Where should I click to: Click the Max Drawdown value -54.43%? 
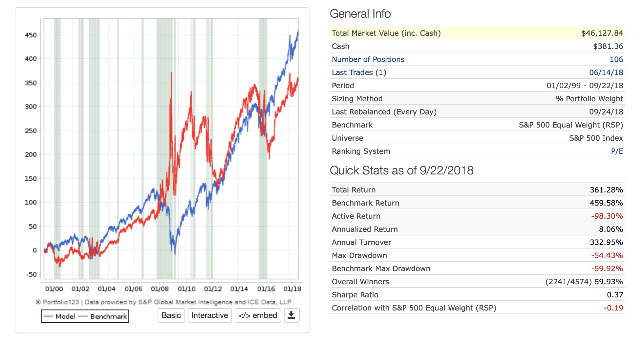[607, 255]
